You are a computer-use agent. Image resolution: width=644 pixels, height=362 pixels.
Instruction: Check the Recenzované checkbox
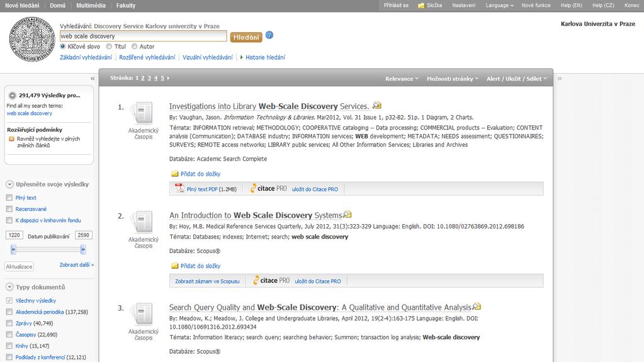(9, 209)
